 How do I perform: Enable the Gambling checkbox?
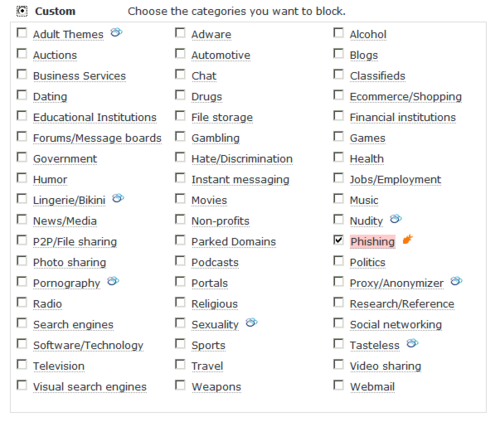(x=180, y=136)
